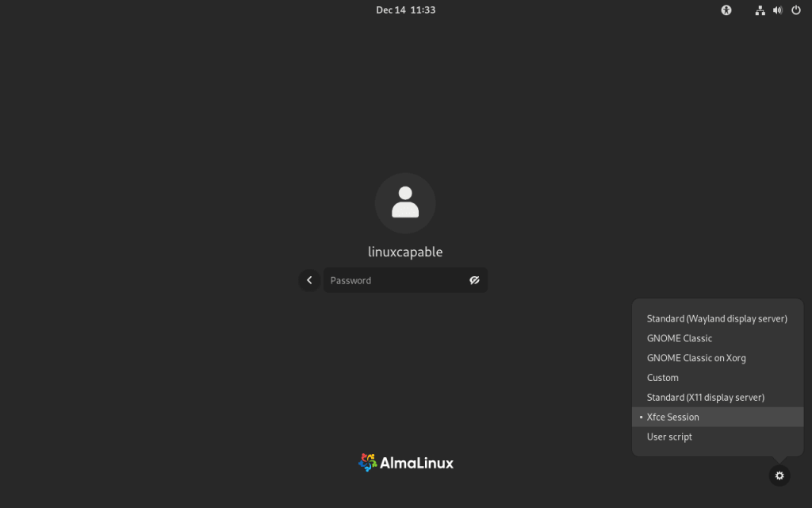Select the Xfce Session entry
812x508 pixels.
(x=718, y=418)
